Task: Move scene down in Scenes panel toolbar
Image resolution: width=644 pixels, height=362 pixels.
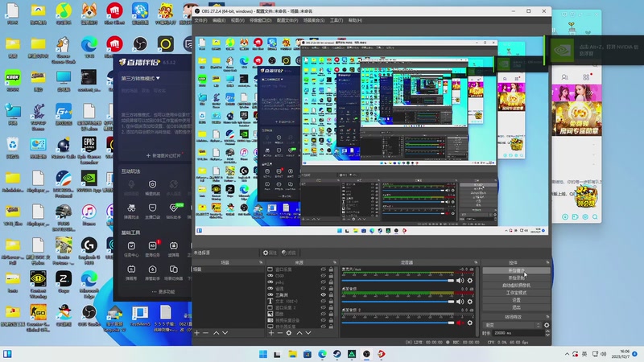Action: pyautogui.click(x=225, y=333)
